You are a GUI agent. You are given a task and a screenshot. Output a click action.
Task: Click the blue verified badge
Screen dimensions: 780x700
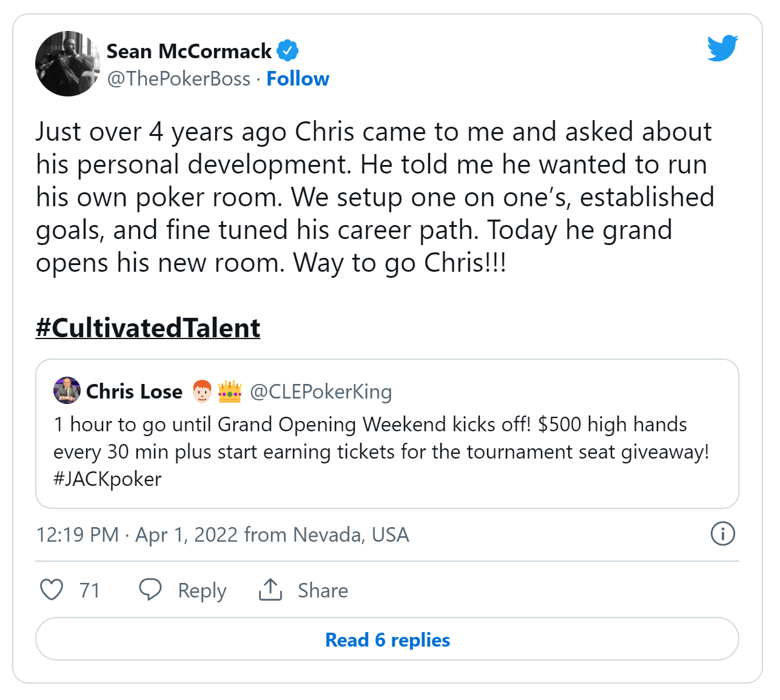pos(287,51)
